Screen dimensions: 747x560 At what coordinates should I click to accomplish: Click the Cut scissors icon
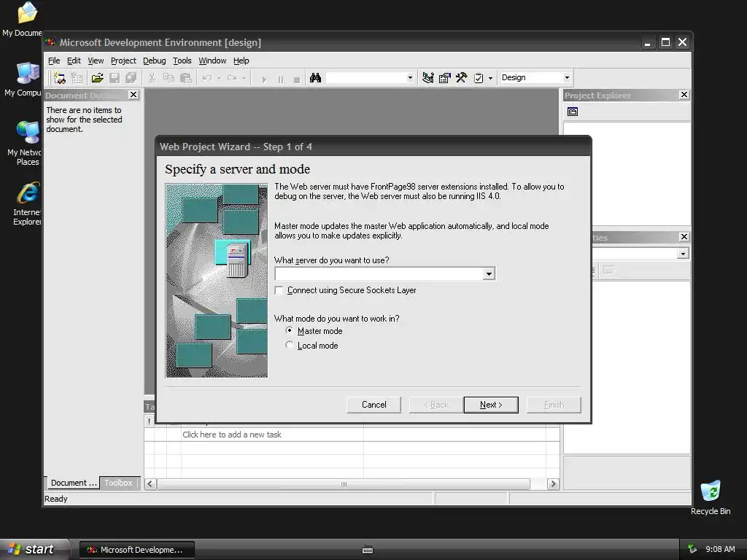tap(152, 78)
